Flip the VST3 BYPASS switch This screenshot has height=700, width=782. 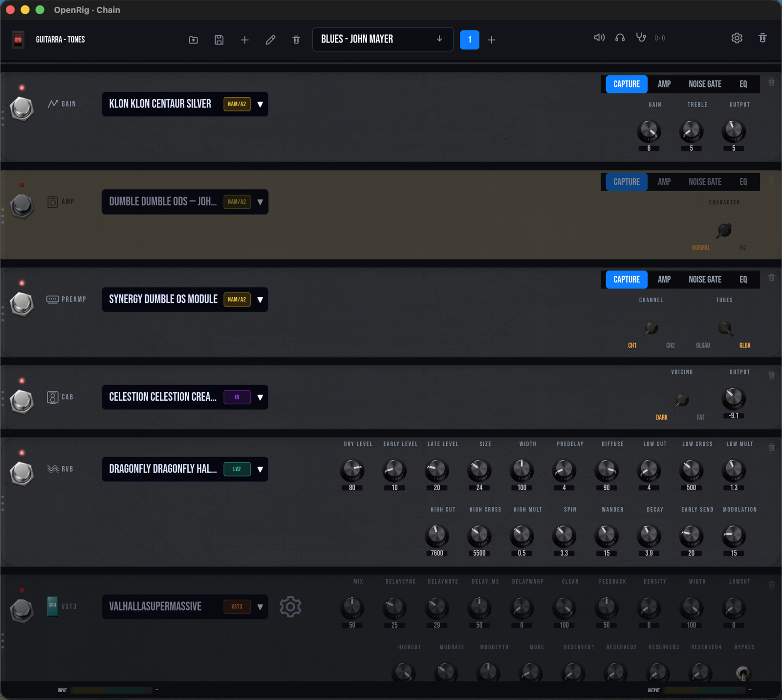point(743,674)
